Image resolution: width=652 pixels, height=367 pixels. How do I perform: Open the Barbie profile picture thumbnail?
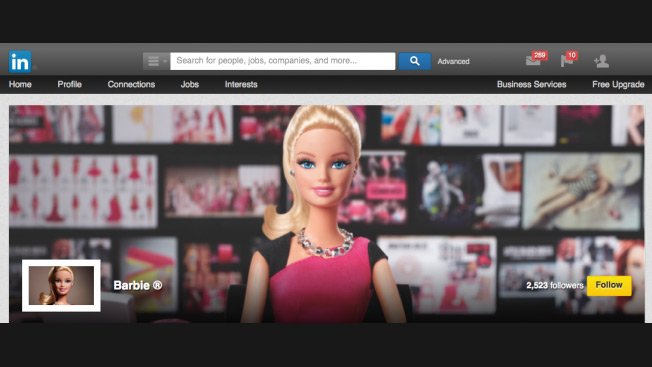pyautogui.click(x=61, y=286)
